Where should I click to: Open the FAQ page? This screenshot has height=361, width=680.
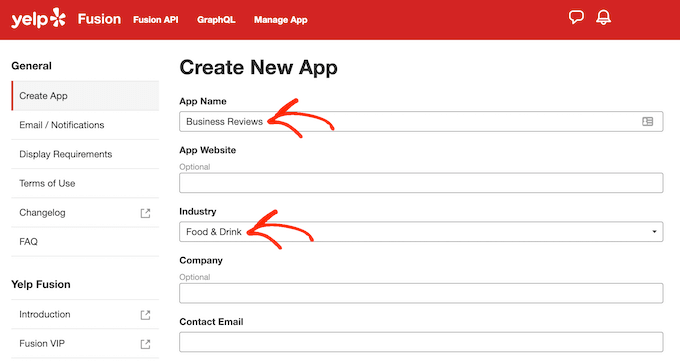[85, 242]
